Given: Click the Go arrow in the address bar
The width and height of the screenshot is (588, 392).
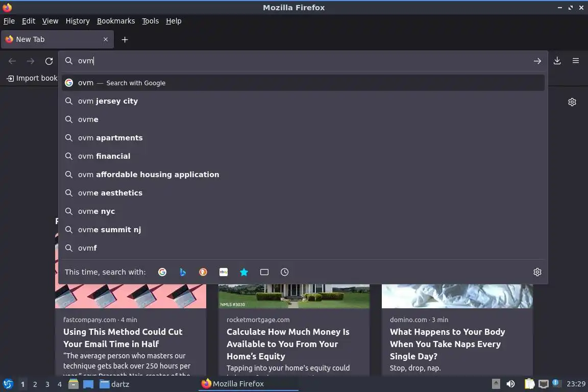Looking at the screenshot, I should [537, 61].
